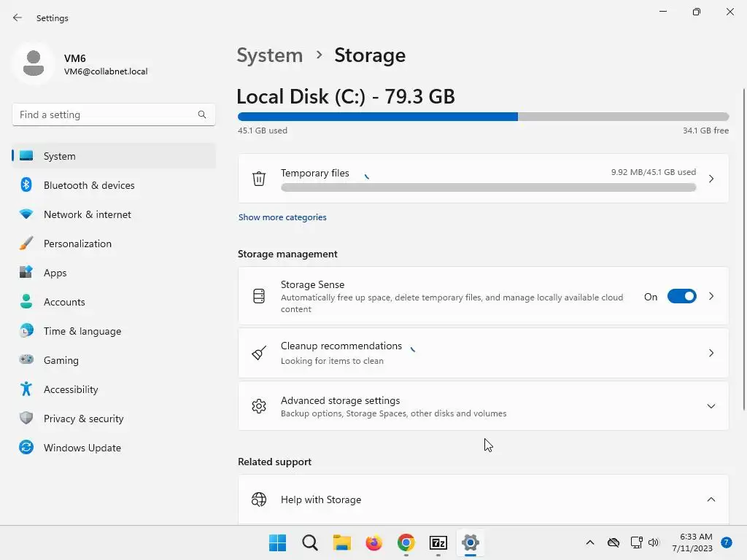Image resolution: width=747 pixels, height=560 pixels.
Task: Click the Advanced storage settings gear icon
Action: click(259, 406)
